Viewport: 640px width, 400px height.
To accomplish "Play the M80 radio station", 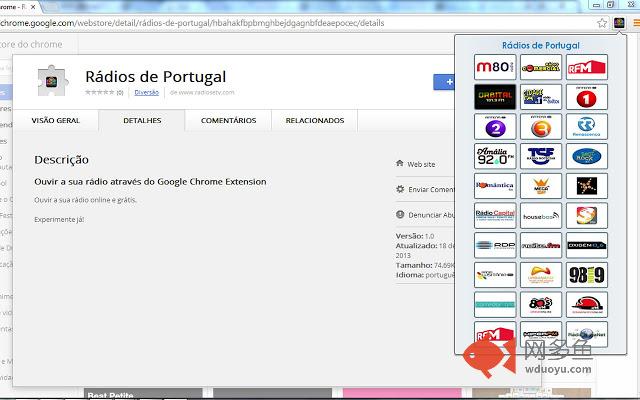I will click(495, 67).
